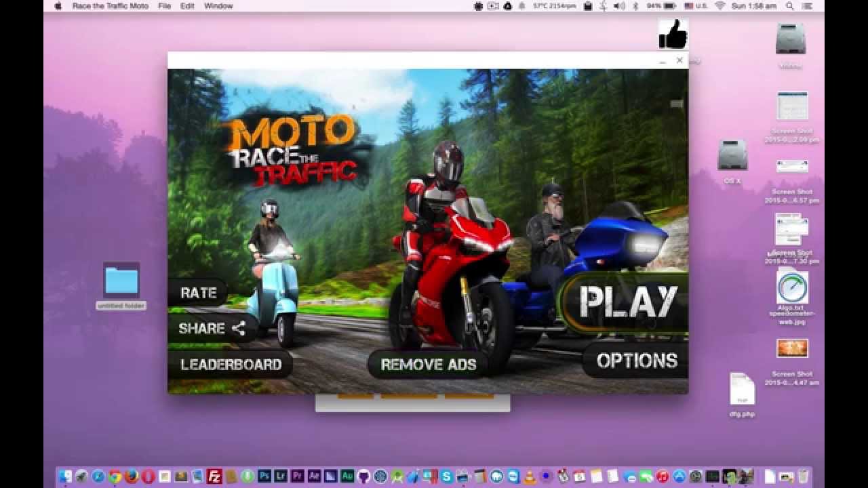Select the untitled folder on the desktop

(121, 280)
